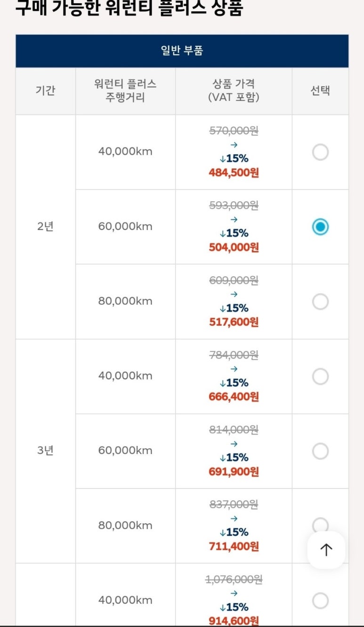
Task: Select 3년 40,000km warranty radio
Action: pos(320,376)
